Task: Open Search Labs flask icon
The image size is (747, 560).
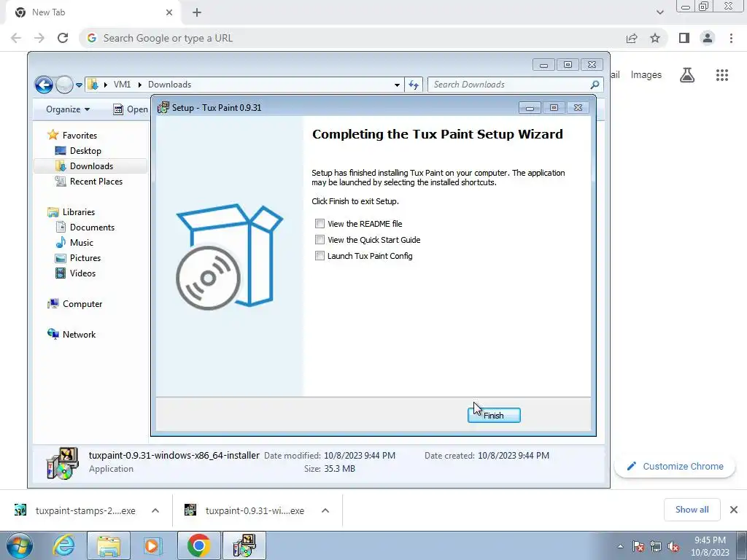Action: point(687,75)
